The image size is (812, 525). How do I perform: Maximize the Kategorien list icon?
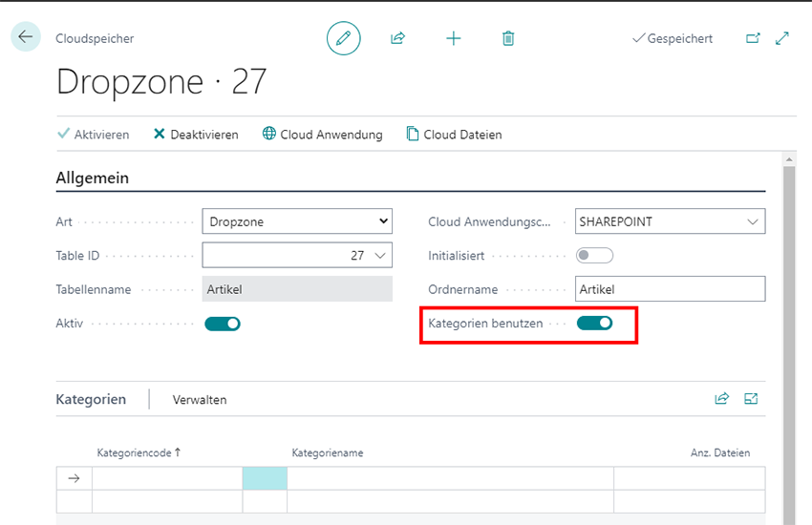click(x=751, y=399)
